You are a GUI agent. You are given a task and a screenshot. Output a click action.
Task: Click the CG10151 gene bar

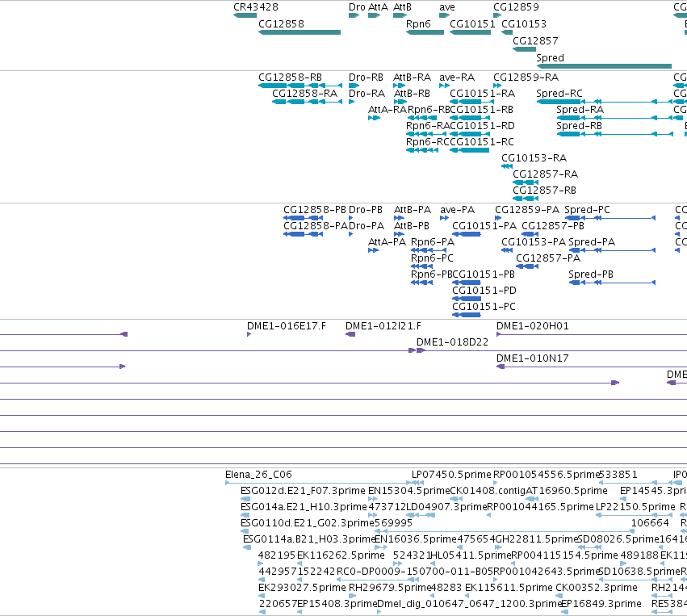(x=470, y=32)
